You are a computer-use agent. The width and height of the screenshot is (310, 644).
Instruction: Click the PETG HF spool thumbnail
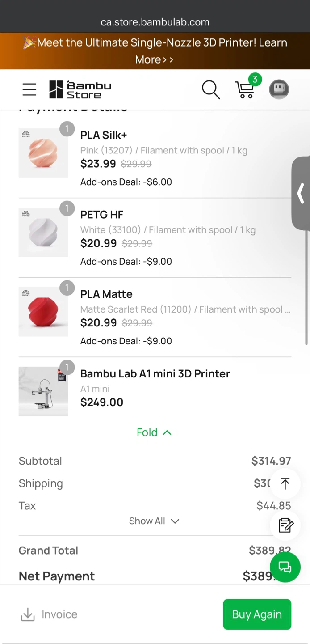pyautogui.click(x=43, y=232)
